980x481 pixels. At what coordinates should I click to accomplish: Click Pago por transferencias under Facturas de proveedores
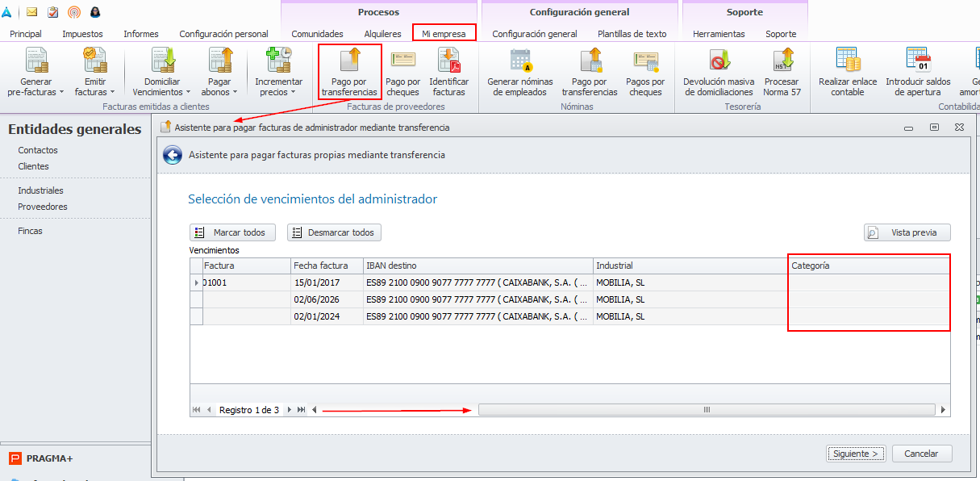(x=349, y=73)
